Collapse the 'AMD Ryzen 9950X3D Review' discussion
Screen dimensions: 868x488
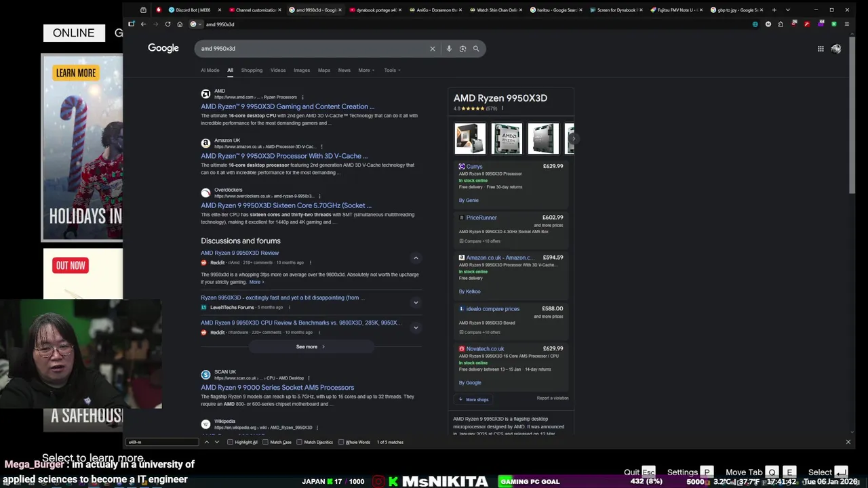tap(416, 258)
